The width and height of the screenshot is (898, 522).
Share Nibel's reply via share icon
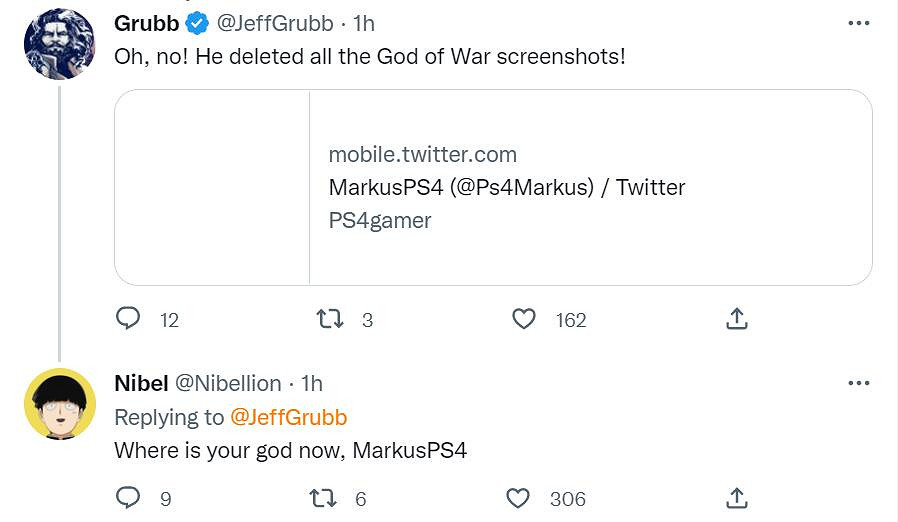[736, 498]
